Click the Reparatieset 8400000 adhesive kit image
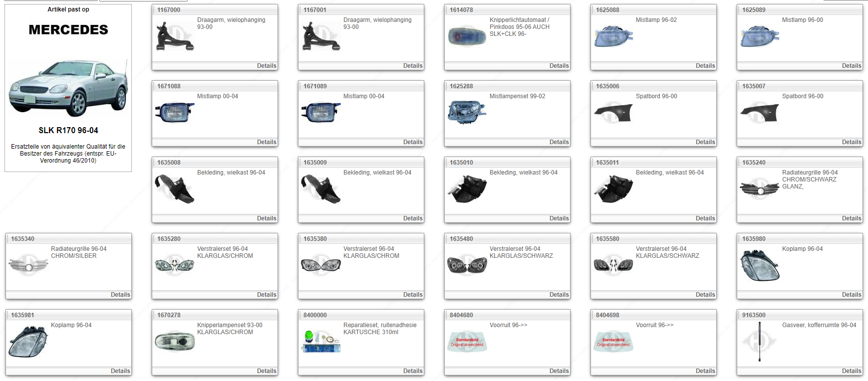This screenshot has height=381, width=868. pyautogui.click(x=320, y=342)
